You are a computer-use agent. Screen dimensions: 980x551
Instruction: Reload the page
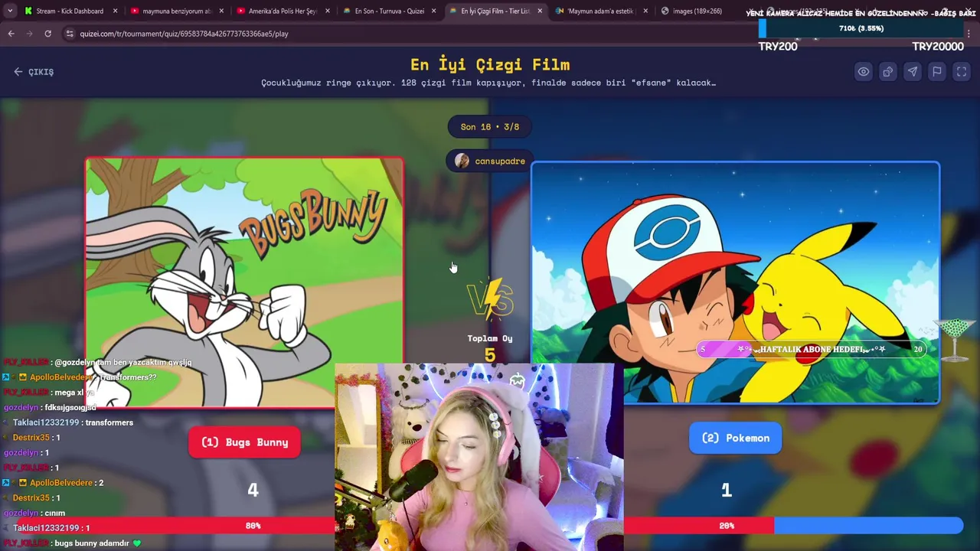(x=47, y=34)
